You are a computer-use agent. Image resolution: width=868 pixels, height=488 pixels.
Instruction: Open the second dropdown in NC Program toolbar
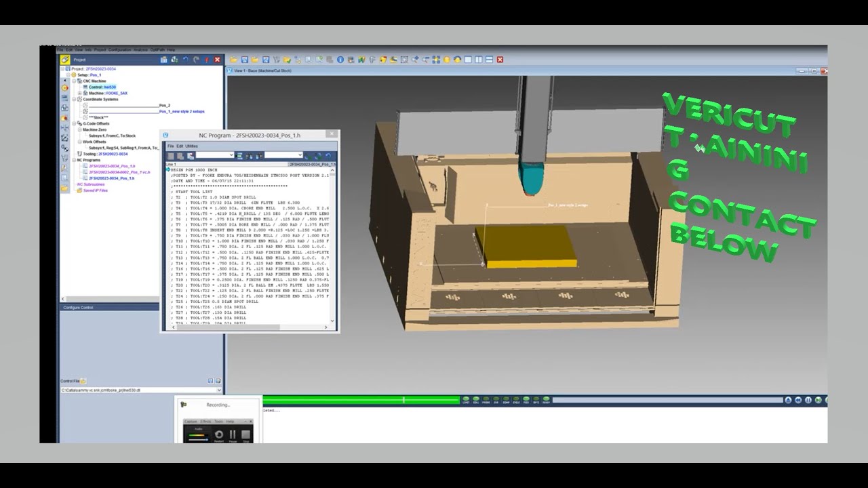click(x=300, y=155)
